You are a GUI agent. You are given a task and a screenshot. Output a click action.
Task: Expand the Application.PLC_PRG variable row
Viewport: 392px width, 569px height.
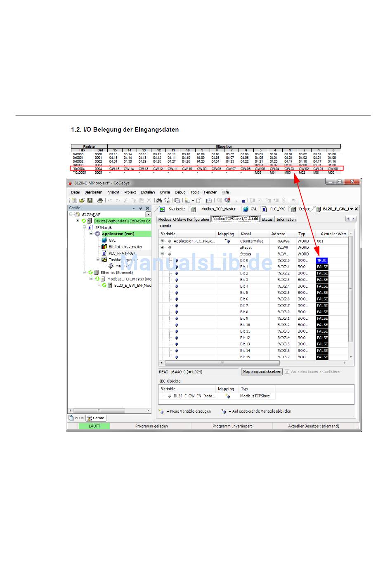coord(163,241)
